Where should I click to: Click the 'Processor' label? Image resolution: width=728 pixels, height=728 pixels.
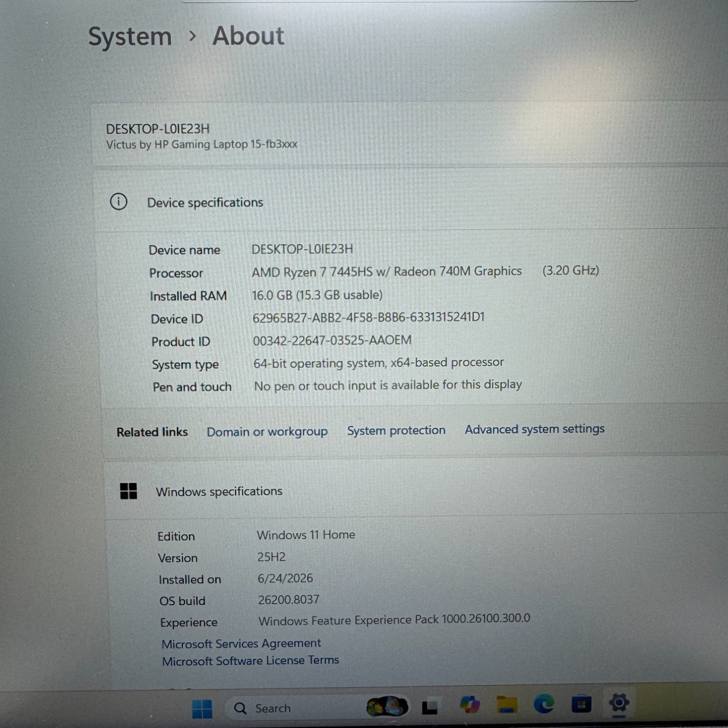[x=176, y=273]
